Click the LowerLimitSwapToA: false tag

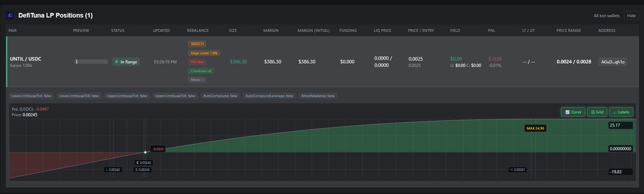[x=31, y=96]
